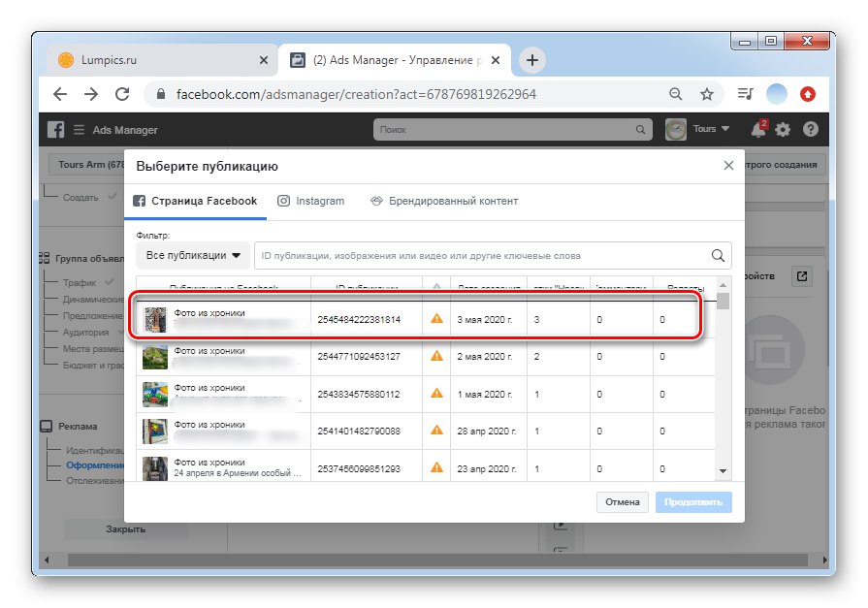Viewport: 868px width, 608px height.
Task: Click the search icon in Ads Manager search bar
Action: [640, 130]
